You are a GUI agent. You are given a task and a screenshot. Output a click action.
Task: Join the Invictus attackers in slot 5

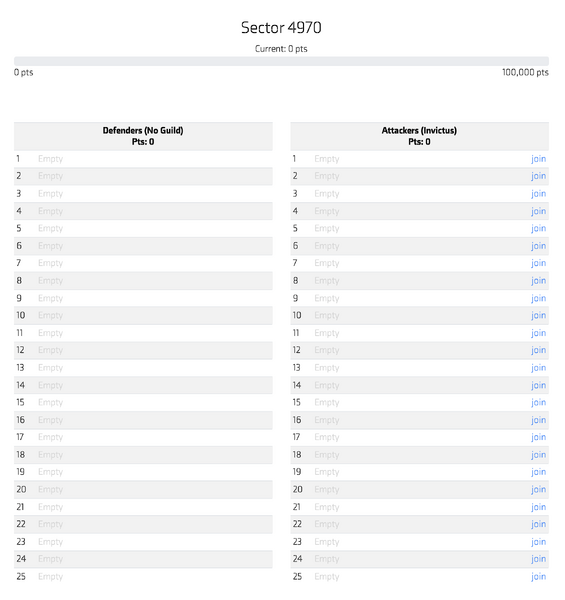pos(538,228)
